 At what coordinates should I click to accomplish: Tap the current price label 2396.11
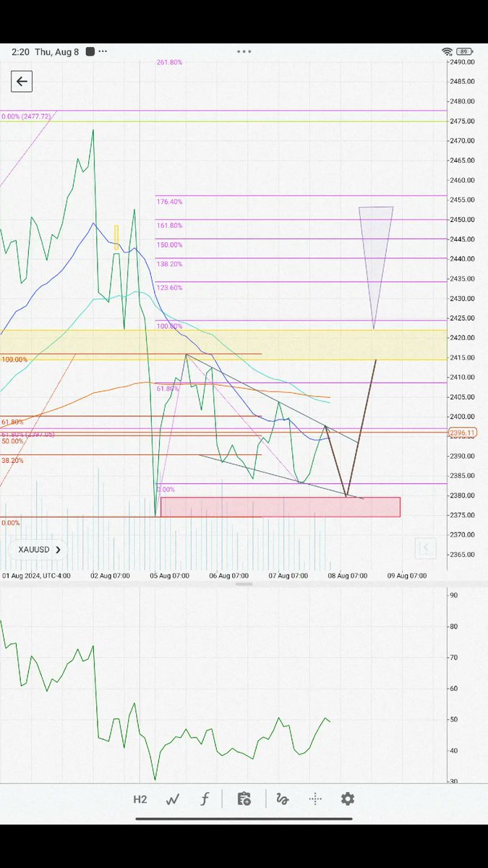point(463,433)
